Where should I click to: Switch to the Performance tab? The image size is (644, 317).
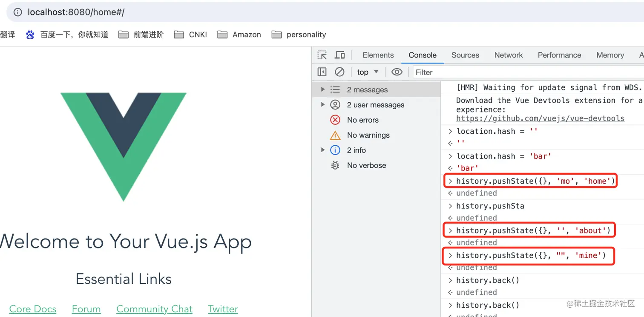(559, 55)
